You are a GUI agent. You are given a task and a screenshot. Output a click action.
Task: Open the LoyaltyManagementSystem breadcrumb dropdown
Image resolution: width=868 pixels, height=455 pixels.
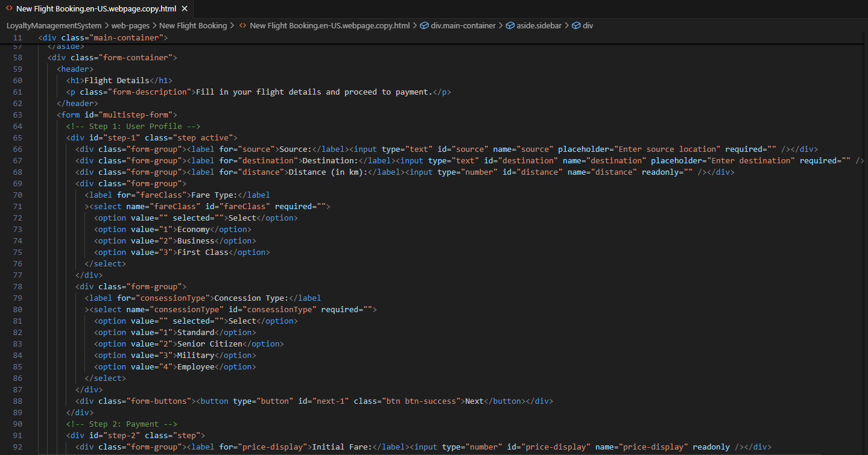pyautogui.click(x=54, y=26)
